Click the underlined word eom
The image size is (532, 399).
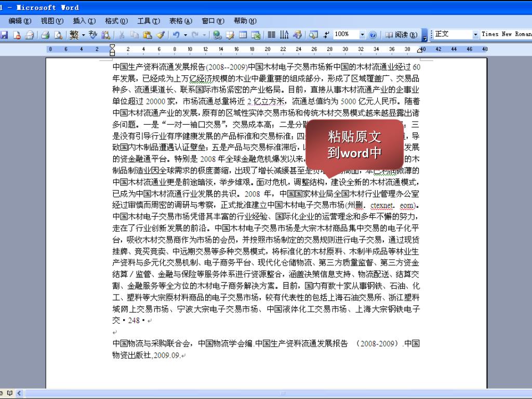pos(406,205)
